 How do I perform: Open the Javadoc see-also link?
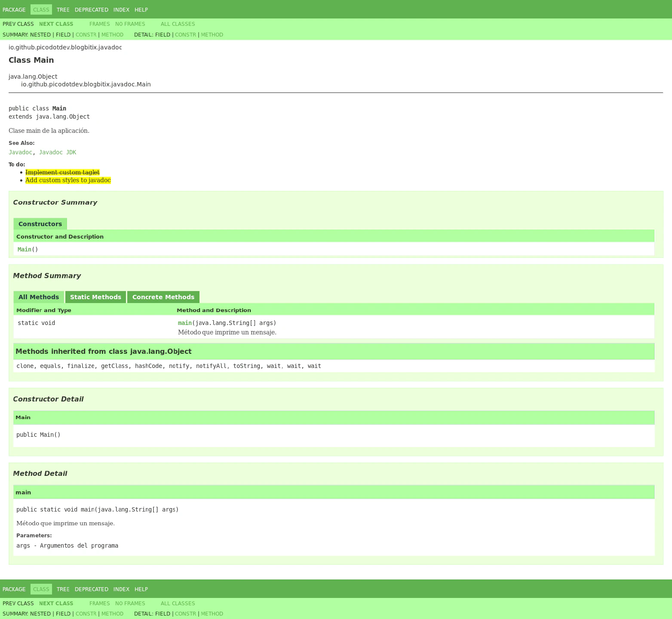(x=20, y=152)
